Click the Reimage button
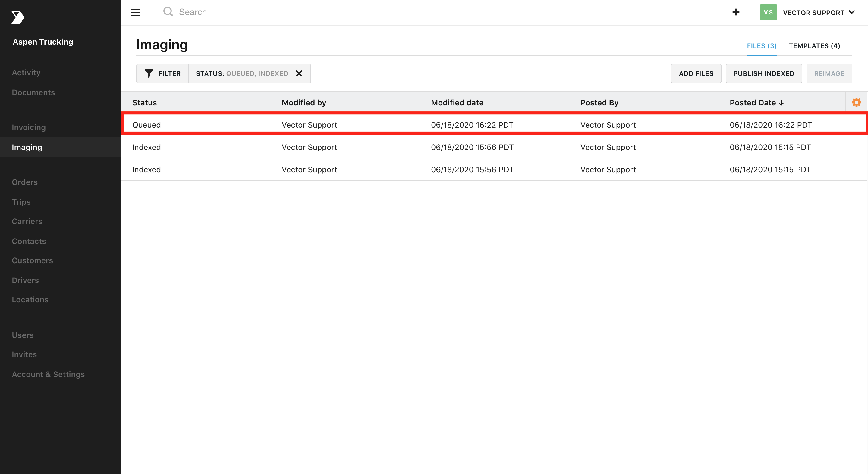This screenshot has width=868, height=474. point(829,73)
